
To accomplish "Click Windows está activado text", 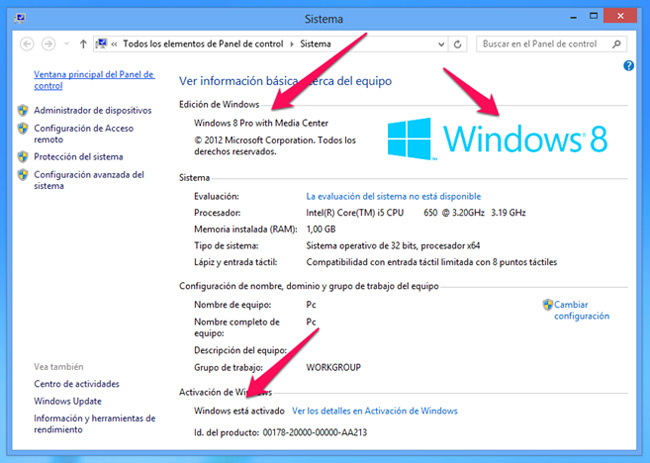I will coord(239,411).
